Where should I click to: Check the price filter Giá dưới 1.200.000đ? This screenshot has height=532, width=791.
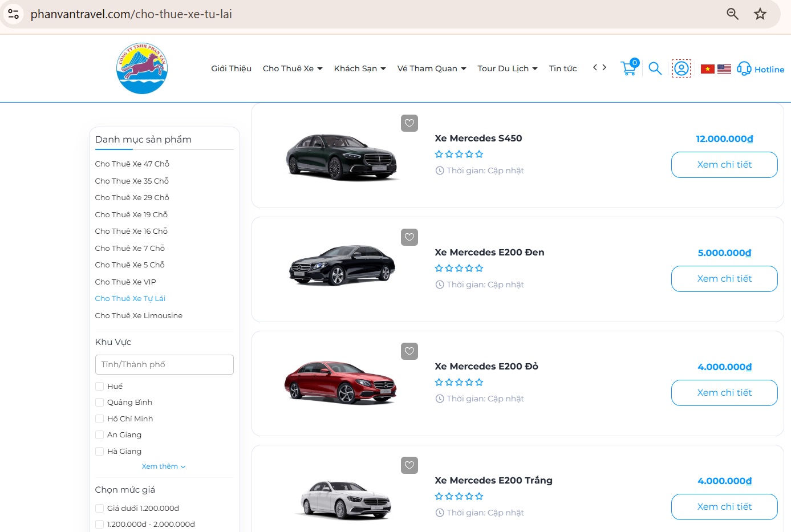(99, 508)
